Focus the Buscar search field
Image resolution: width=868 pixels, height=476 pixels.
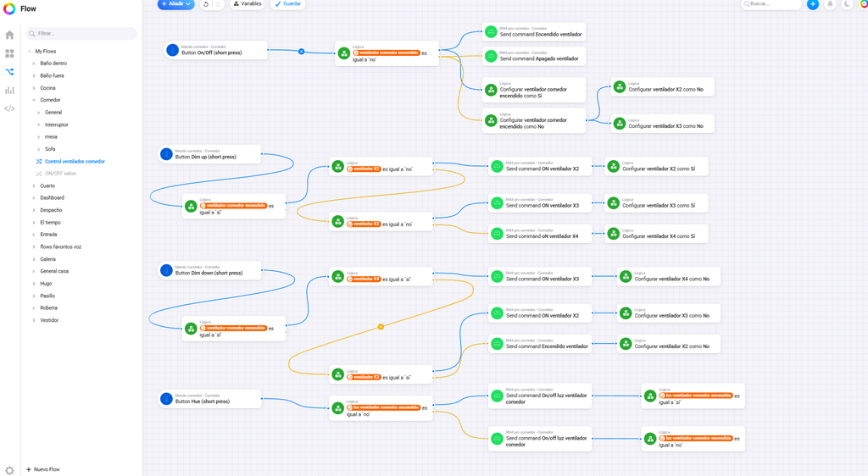pos(771,4)
